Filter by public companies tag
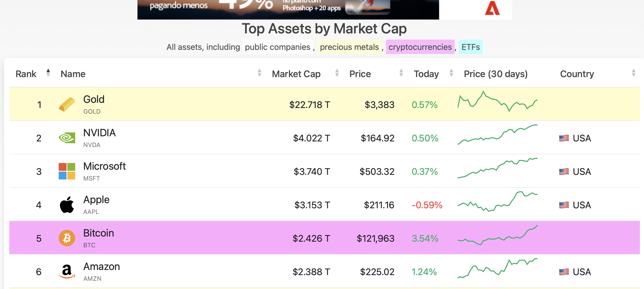Screen dimensions: 644x289 [277, 47]
